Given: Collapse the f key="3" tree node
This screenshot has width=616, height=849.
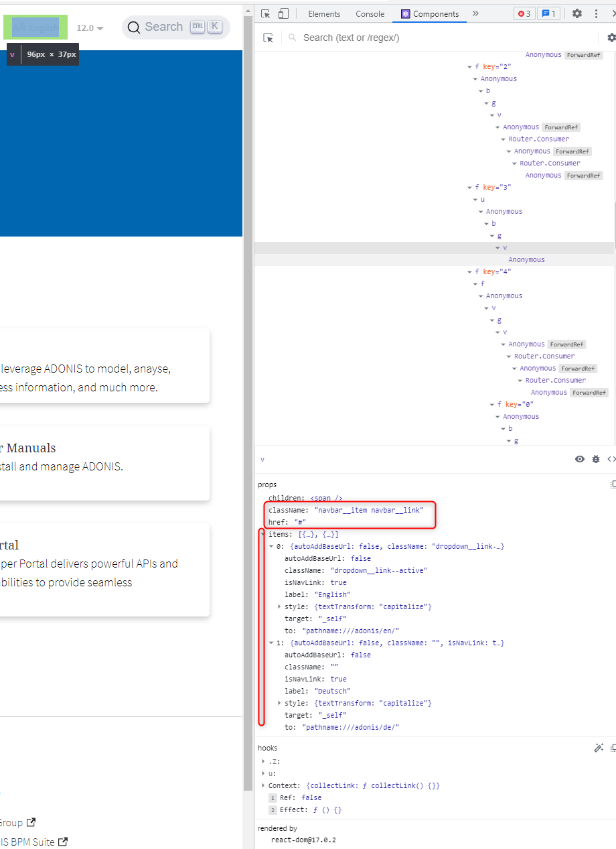Looking at the screenshot, I should [470, 187].
